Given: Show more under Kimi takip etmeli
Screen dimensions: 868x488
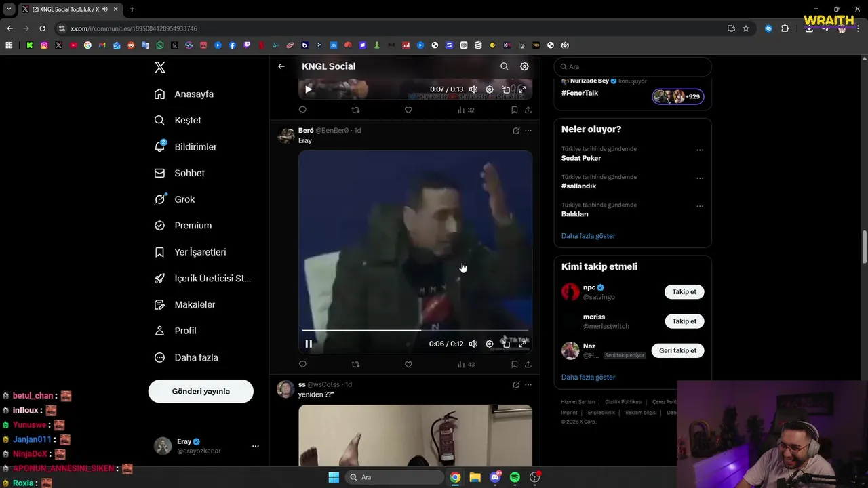Looking at the screenshot, I should (588, 377).
